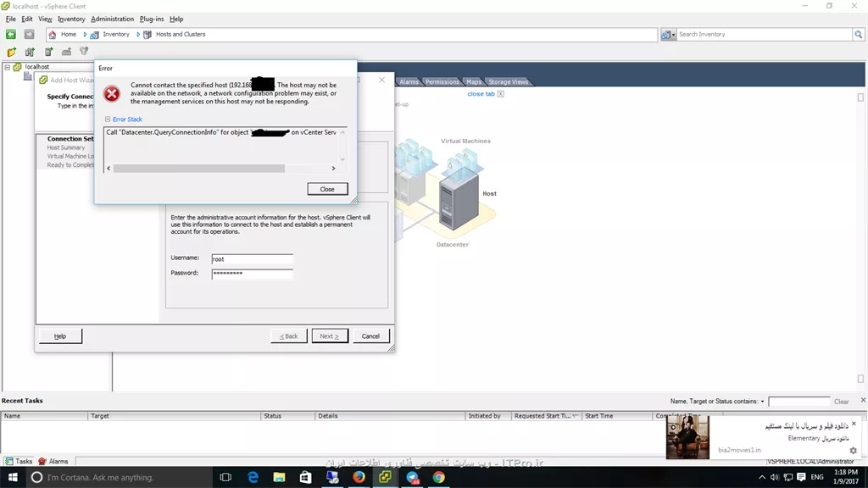Screen dimensions: 868x488
Task: Click the green Back navigation arrow
Action: (x=10, y=34)
